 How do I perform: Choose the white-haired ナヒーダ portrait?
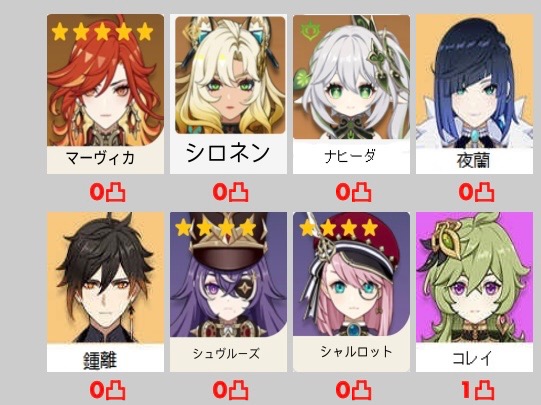tap(351, 77)
